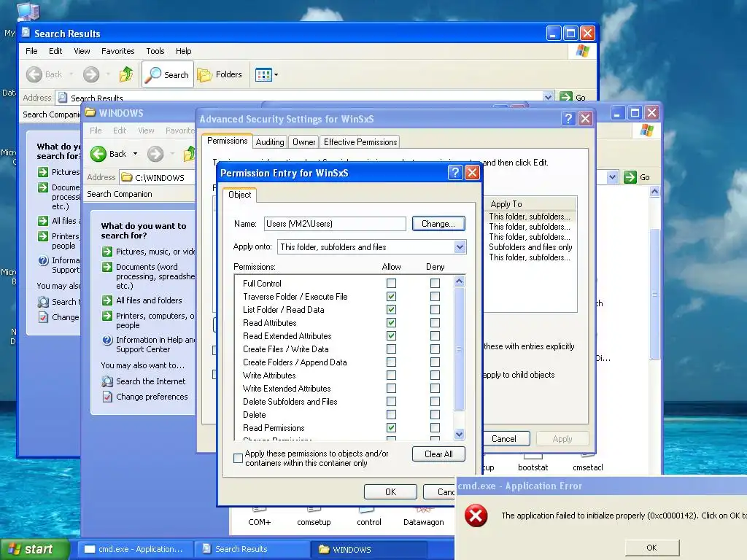
Task: Open the address dropdown in WINDOWS window
Action: point(612,177)
